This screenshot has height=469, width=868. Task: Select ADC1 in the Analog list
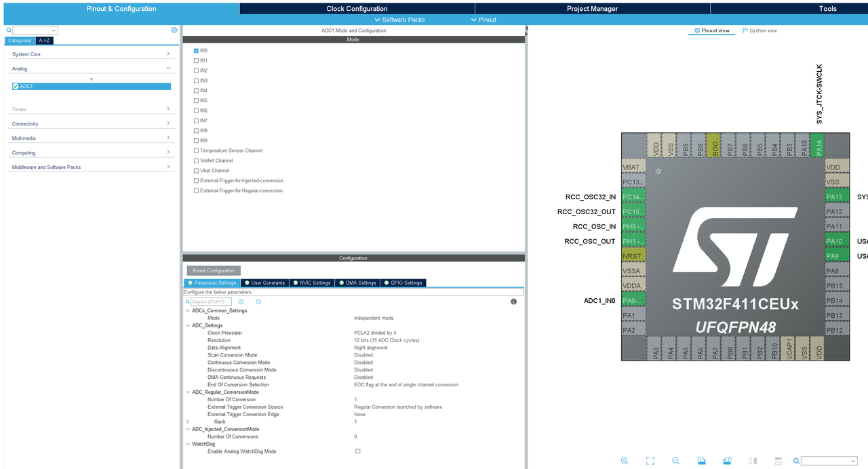click(x=91, y=86)
